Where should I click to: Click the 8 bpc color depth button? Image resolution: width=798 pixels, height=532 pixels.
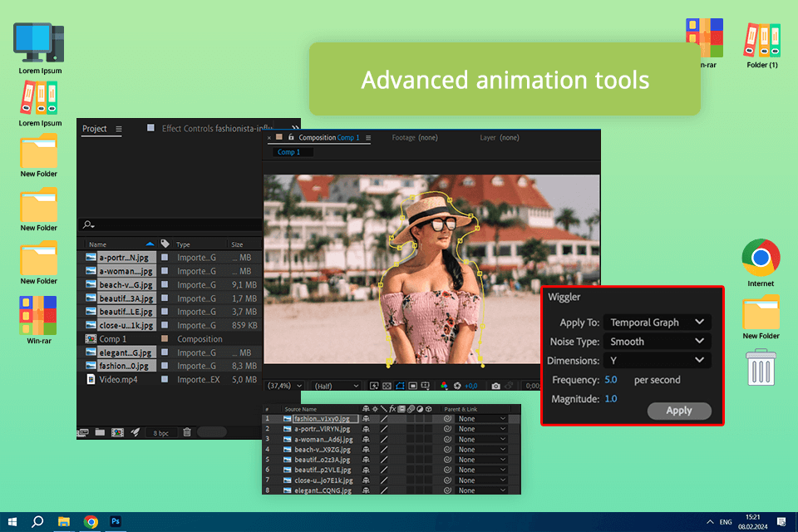click(160, 433)
